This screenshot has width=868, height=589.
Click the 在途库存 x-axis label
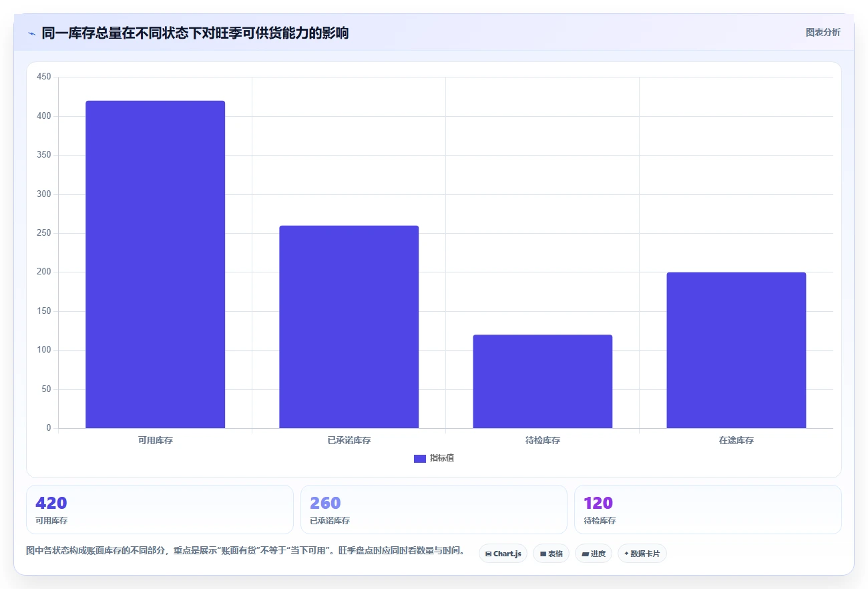click(x=736, y=441)
